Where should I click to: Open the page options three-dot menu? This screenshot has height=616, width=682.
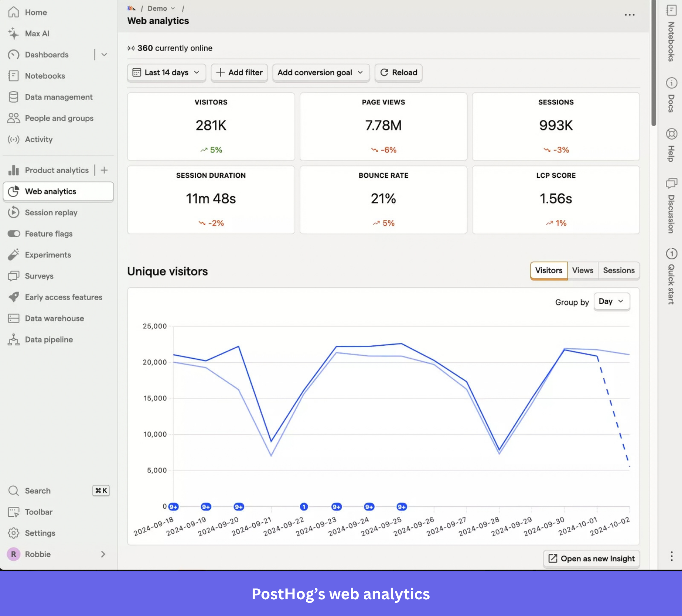(x=630, y=15)
